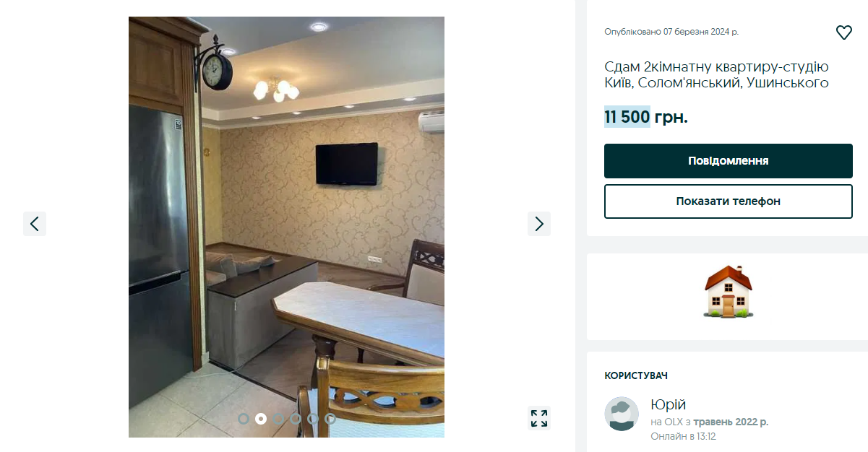This screenshot has height=452, width=868.
Task: Click the Показати телефон button
Action: (x=729, y=201)
